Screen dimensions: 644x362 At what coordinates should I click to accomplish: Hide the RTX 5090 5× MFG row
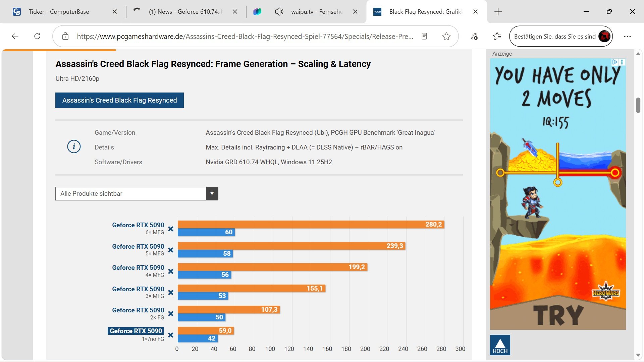coord(171,250)
